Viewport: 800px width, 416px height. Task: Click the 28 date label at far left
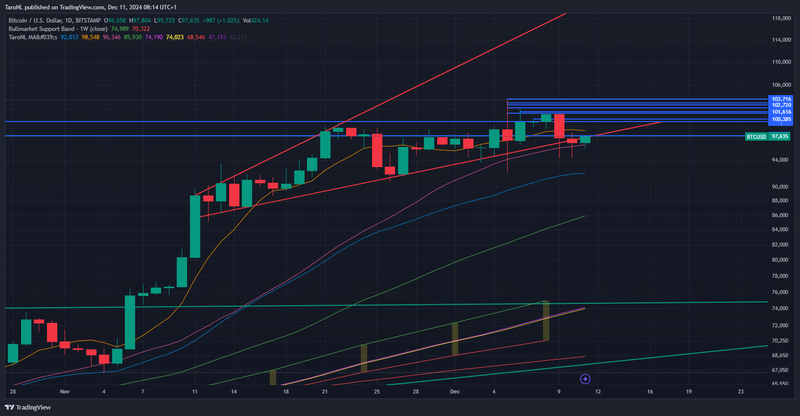click(x=13, y=391)
